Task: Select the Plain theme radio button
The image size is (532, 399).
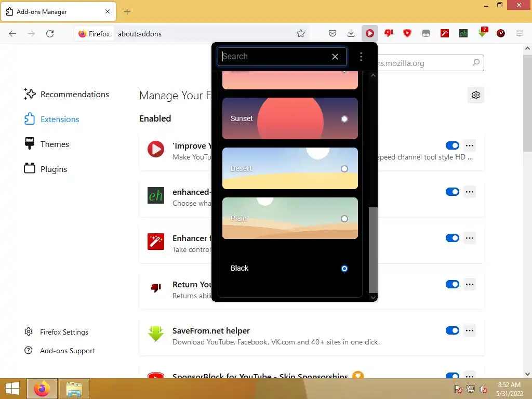Action: pyautogui.click(x=344, y=219)
